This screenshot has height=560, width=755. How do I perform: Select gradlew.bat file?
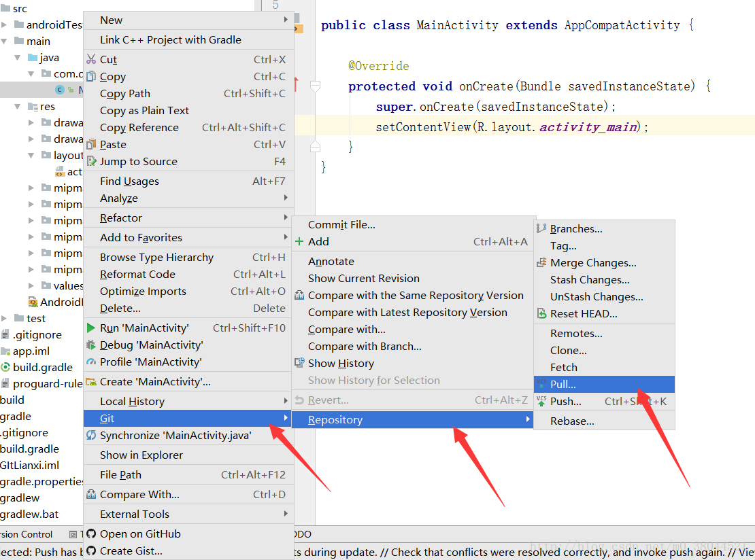point(29,514)
